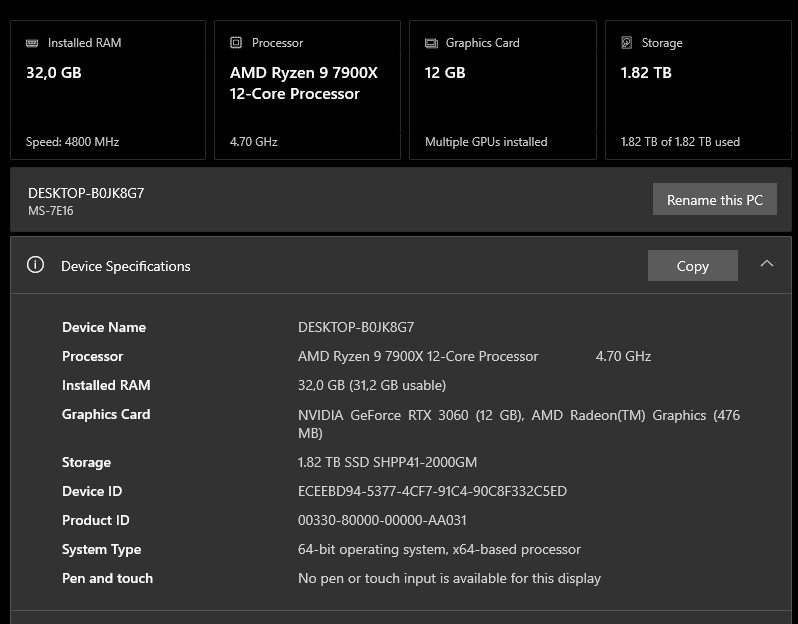Click the Graphics Card icon

tap(431, 43)
